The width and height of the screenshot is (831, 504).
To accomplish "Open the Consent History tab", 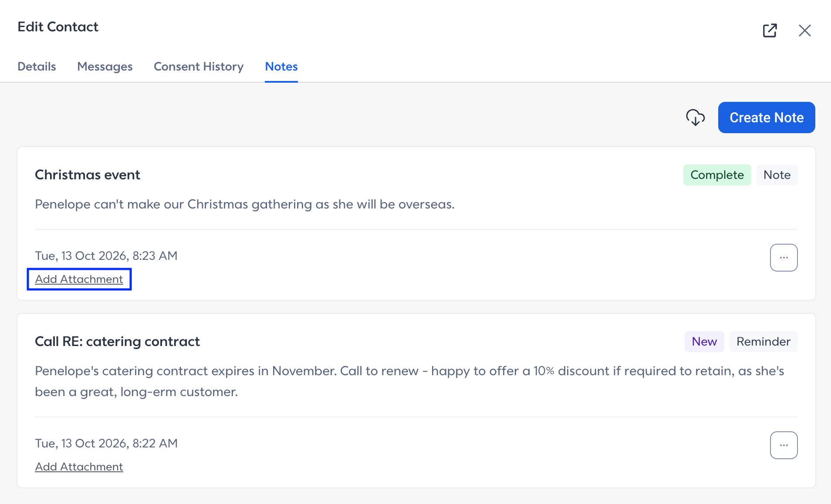I will [x=199, y=67].
